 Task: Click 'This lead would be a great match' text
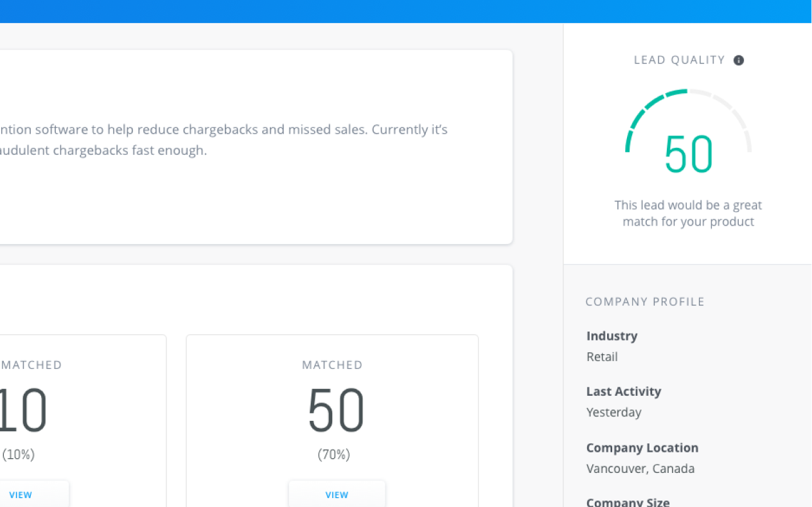[688, 213]
